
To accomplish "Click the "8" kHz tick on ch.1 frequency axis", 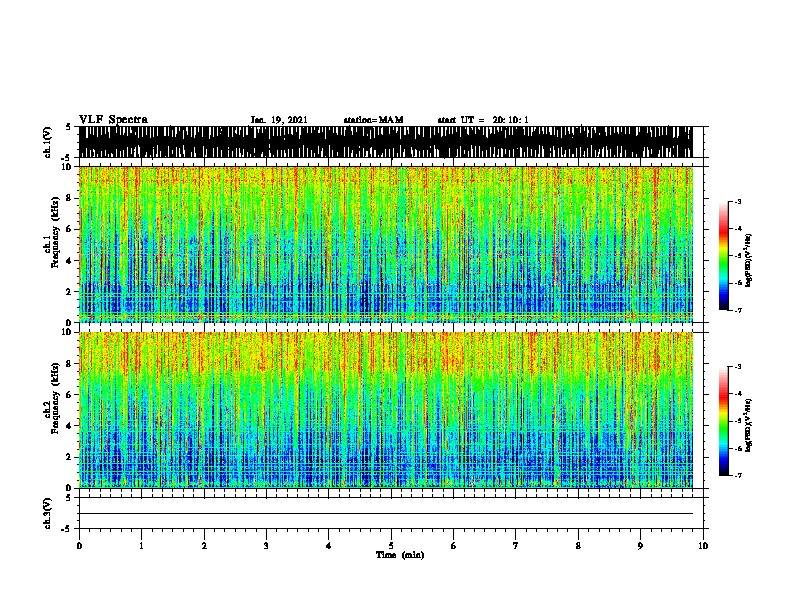I will coord(69,198).
